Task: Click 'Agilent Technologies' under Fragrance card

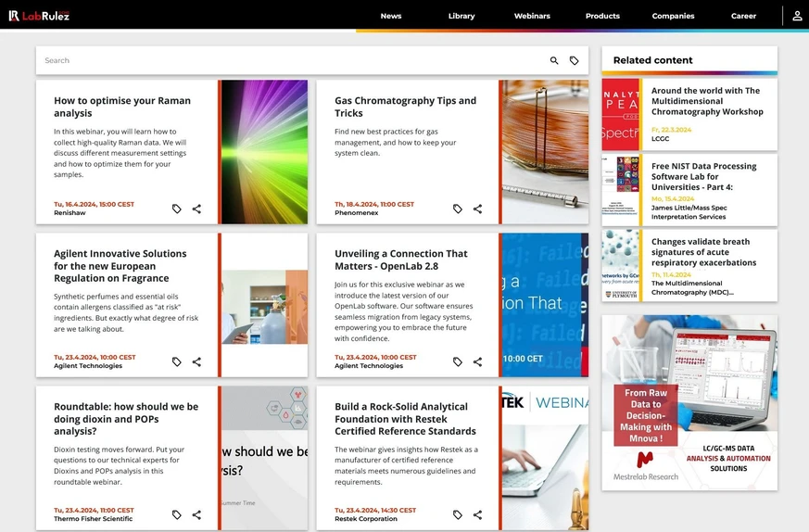Action: [88, 366]
